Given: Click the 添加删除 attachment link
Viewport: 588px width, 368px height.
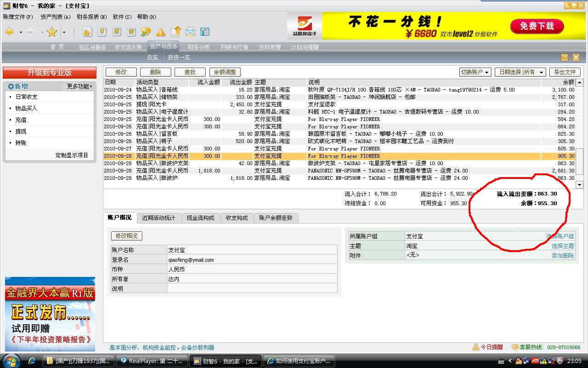Looking at the screenshot, I should coord(563,256).
